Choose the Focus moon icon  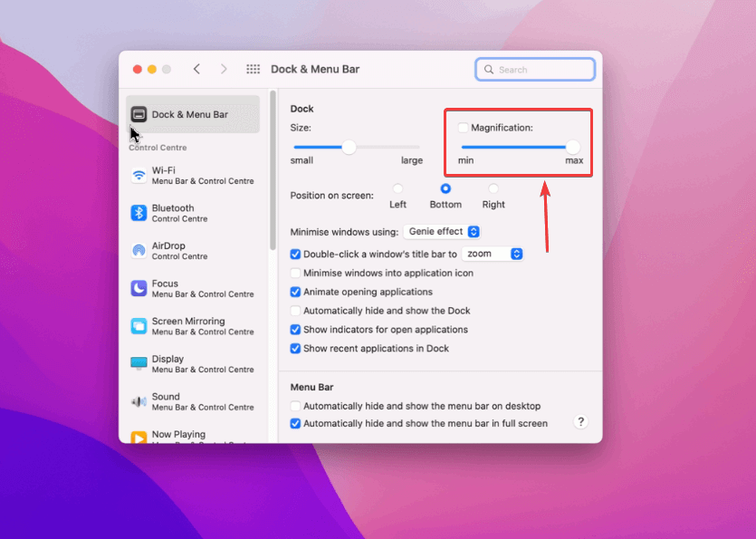139,288
